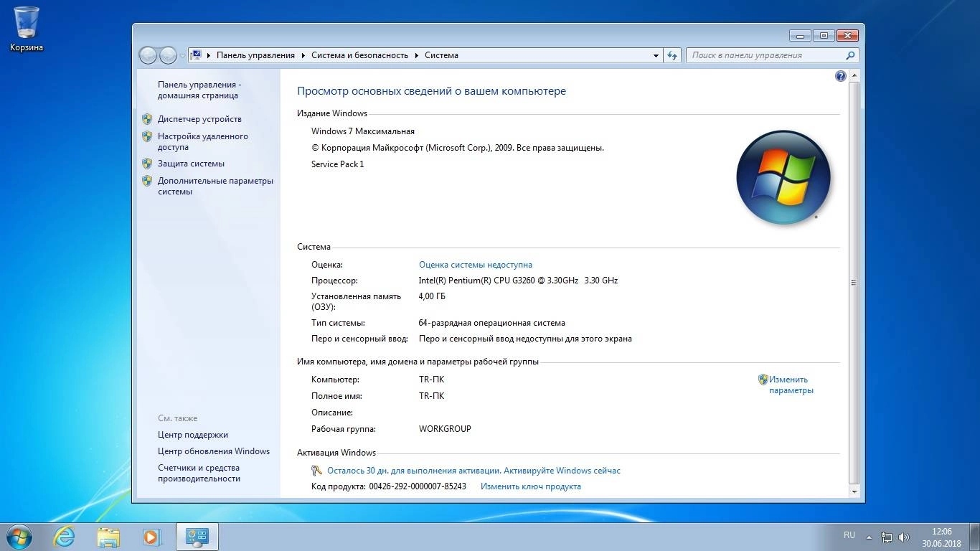Open the recent pages dropdown arrow

click(x=182, y=55)
